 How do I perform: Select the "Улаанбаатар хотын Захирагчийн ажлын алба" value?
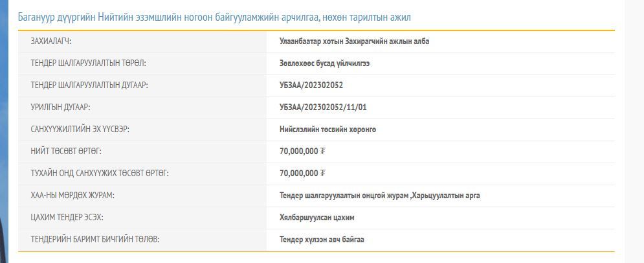pos(354,41)
